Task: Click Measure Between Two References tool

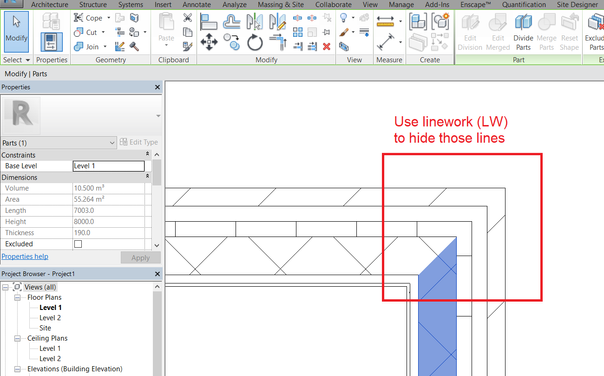Action: [385, 22]
